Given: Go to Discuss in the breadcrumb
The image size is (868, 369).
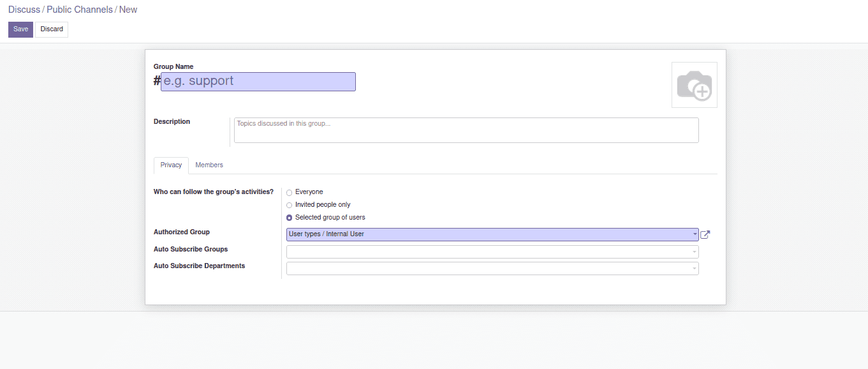Looking at the screenshot, I should coord(24,10).
